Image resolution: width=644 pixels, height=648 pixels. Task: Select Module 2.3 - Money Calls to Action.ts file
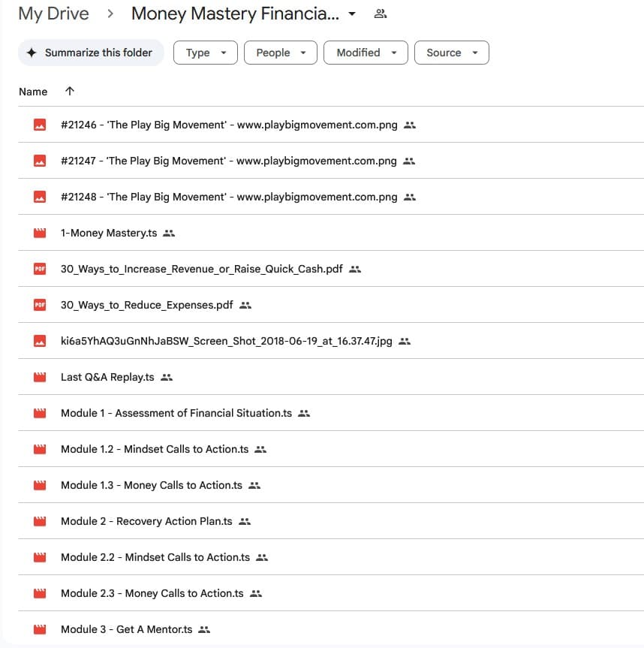152,593
